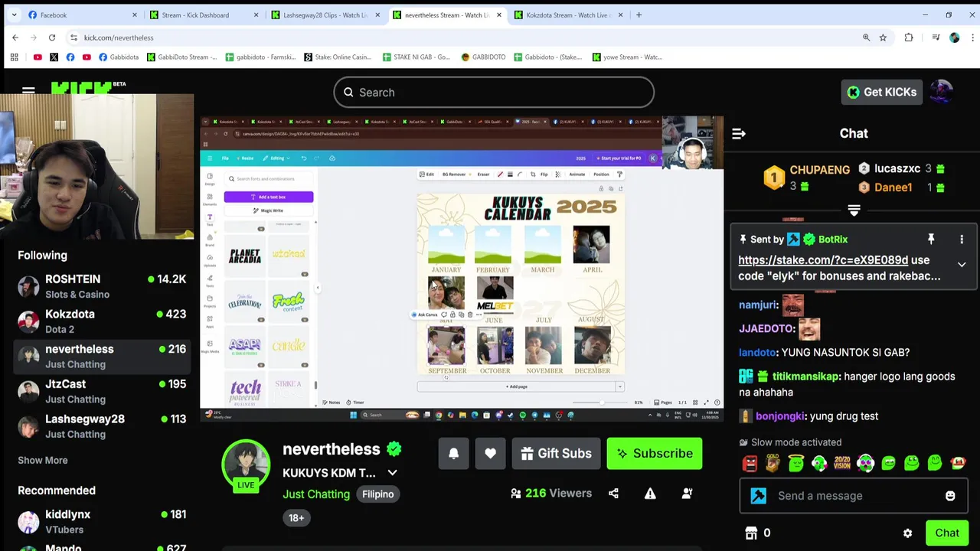Open Kokzdota channel in Following
980x551 pixels.
(102, 321)
